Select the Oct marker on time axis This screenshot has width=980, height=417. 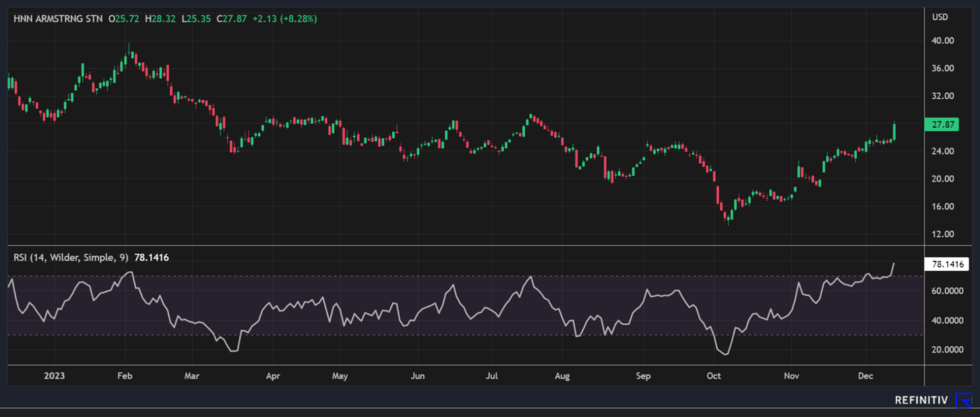coord(714,376)
